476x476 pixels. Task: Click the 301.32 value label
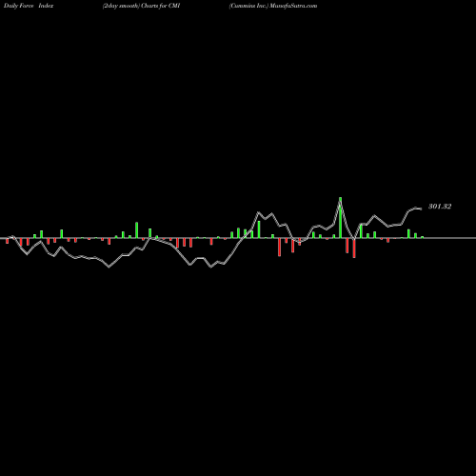440,207
